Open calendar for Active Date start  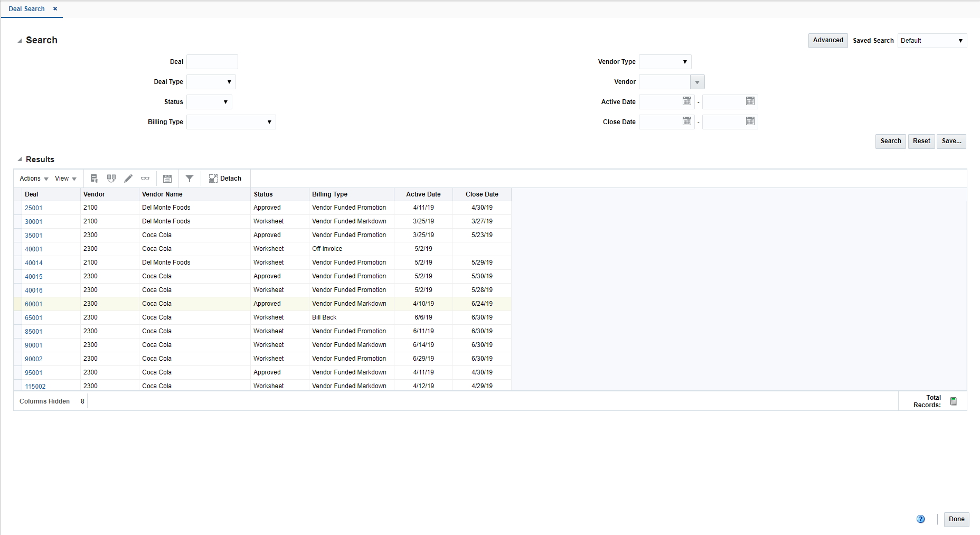pos(687,101)
